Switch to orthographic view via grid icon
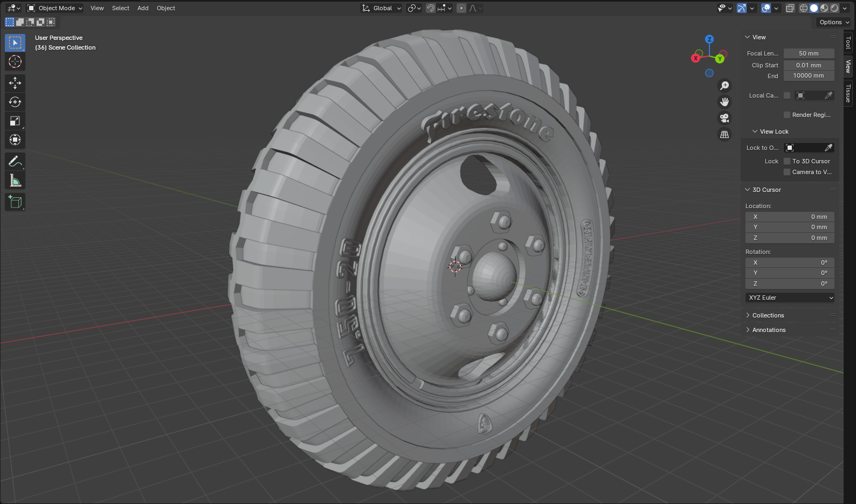 724,134
